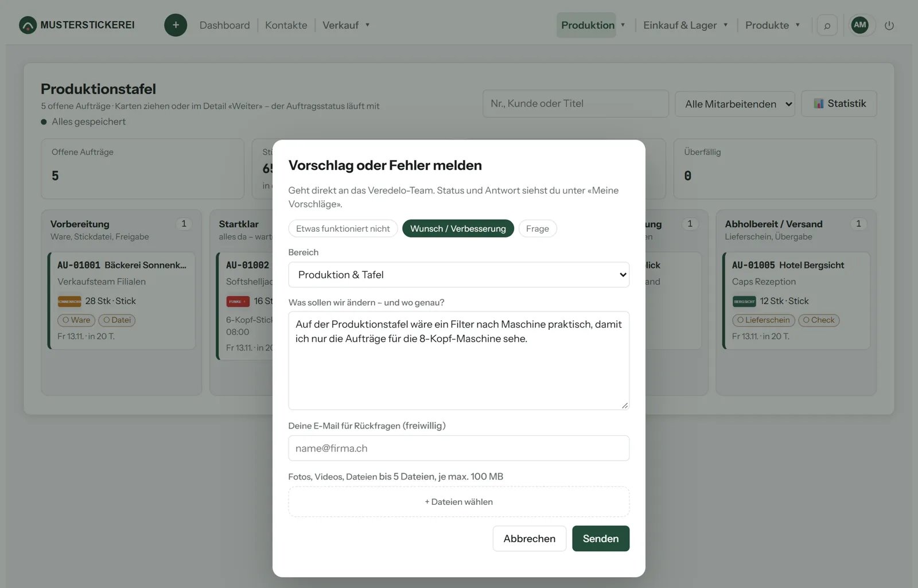Toggle the Check checklist chip
918x588 pixels.
[819, 320]
